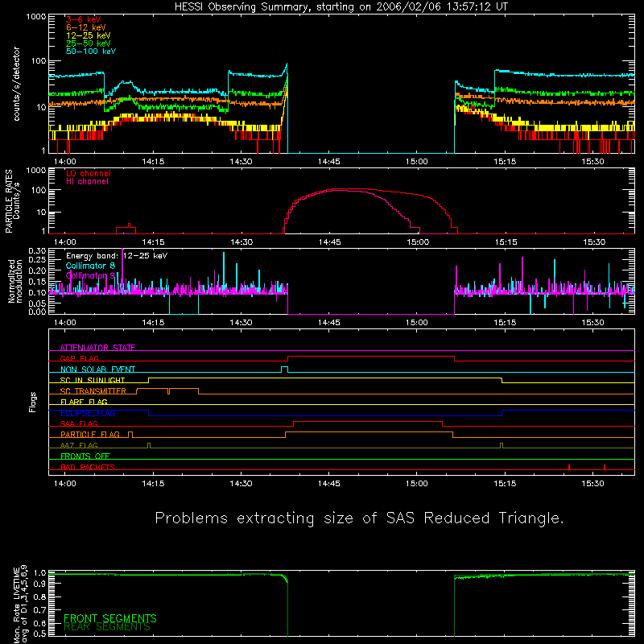
Task: Click the 0.7 livetime tick value
Action: [39, 610]
